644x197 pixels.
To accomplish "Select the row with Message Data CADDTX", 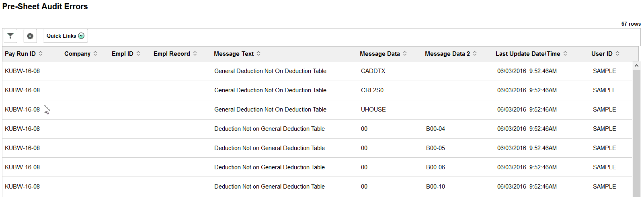I will (x=373, y=71).
